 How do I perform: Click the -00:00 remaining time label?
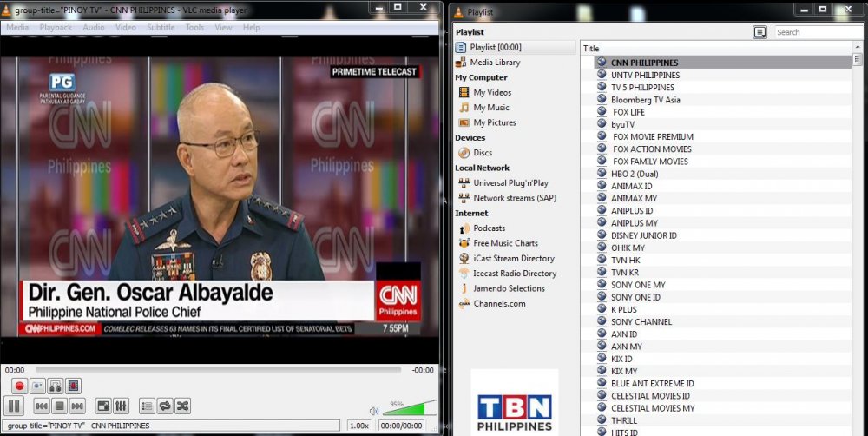(423, 370)
